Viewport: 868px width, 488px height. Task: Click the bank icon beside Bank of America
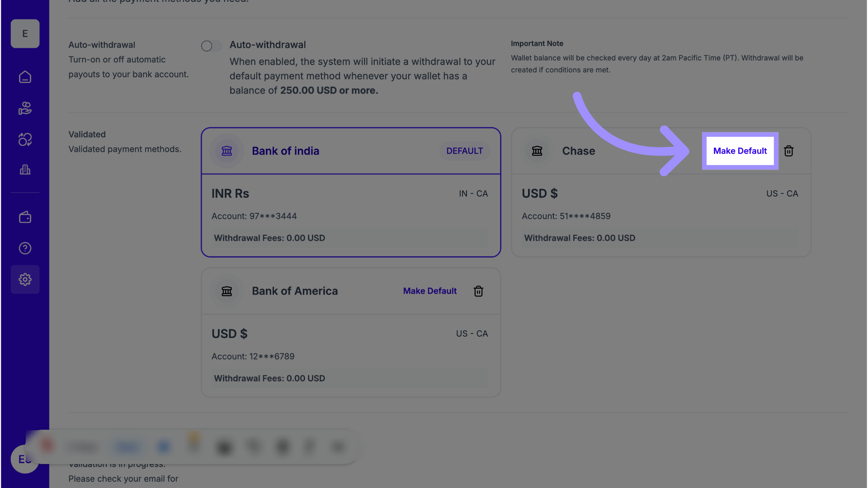226,291
